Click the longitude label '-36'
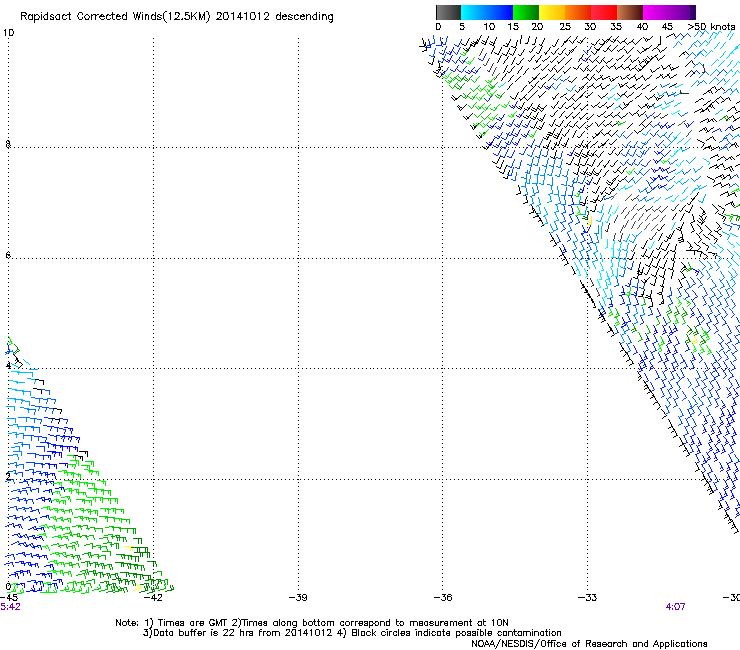The height and width of the screenshot is (650, 740). (x=443, y=598)
